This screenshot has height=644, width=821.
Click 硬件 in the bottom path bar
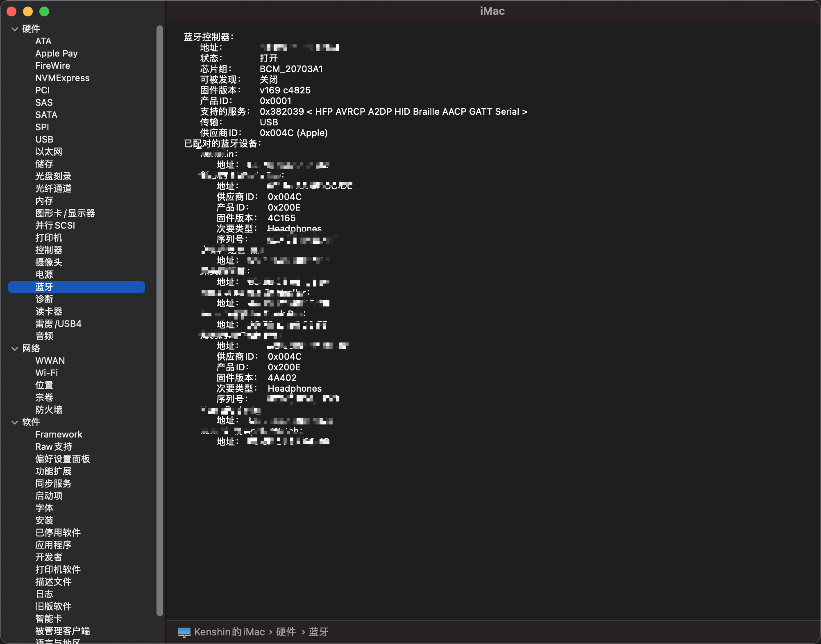[286, 632]
